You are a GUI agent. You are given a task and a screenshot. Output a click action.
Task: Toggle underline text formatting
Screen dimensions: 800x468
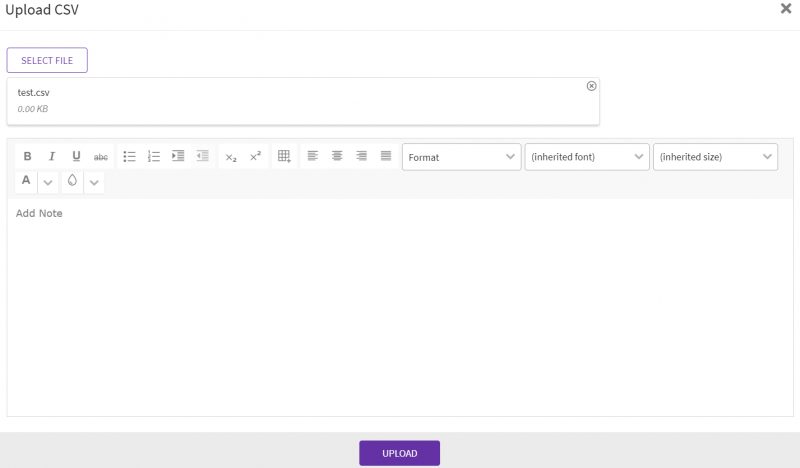pos(76,156)
